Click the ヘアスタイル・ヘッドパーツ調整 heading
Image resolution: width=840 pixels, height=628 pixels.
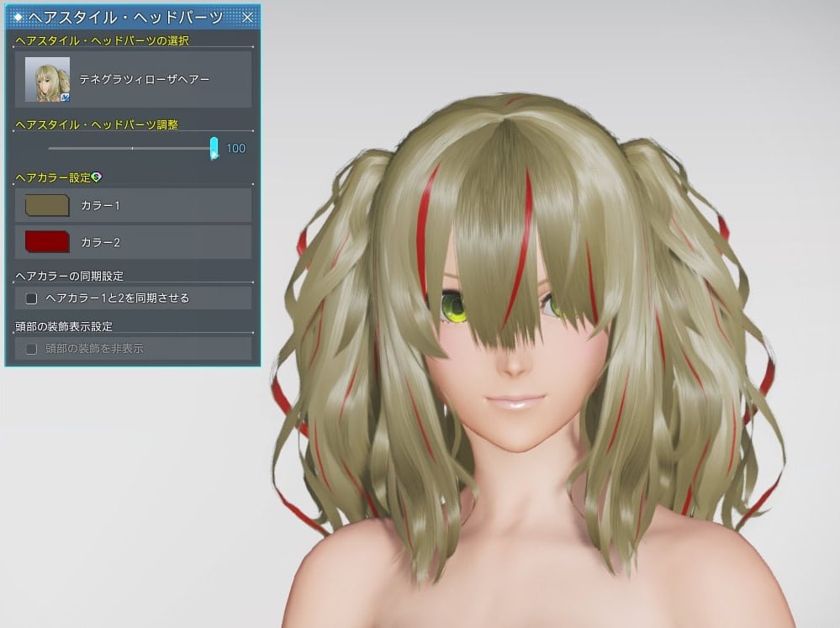(x=97, y=125)
